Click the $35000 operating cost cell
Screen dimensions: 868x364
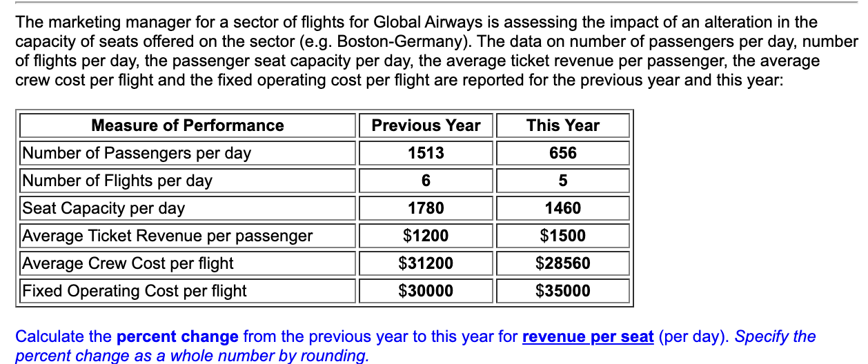coord(563,291)
